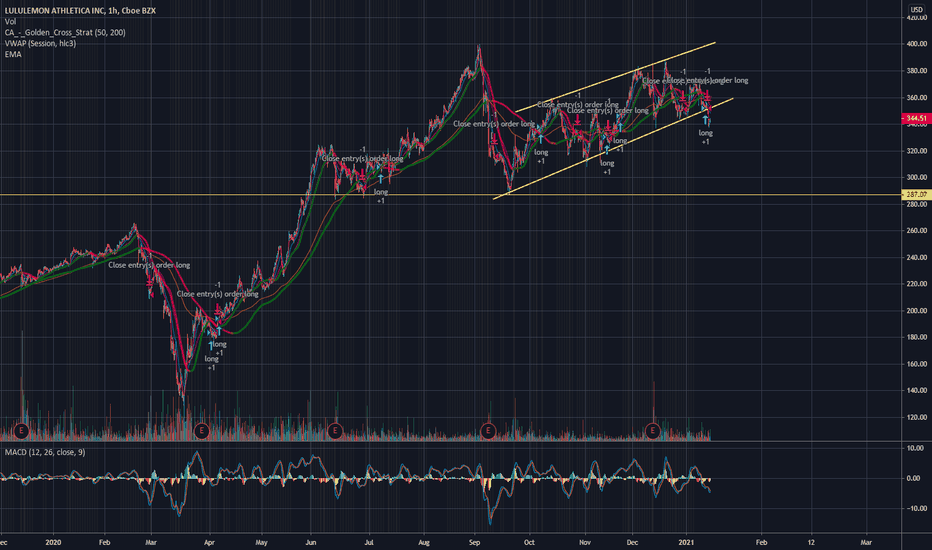Click the Jun label on the time axis
Image resolution: width=932 pixels, height=550 pixels.
[311, 542]
